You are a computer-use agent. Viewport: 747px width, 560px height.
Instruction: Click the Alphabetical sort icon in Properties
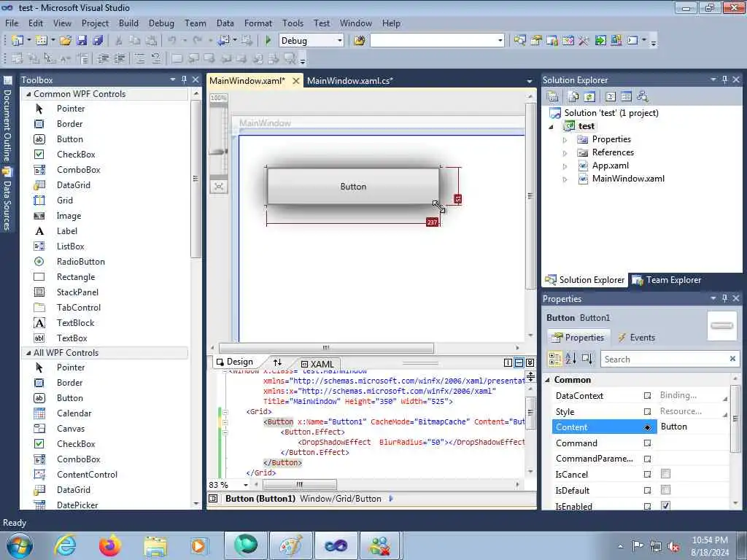570,359
